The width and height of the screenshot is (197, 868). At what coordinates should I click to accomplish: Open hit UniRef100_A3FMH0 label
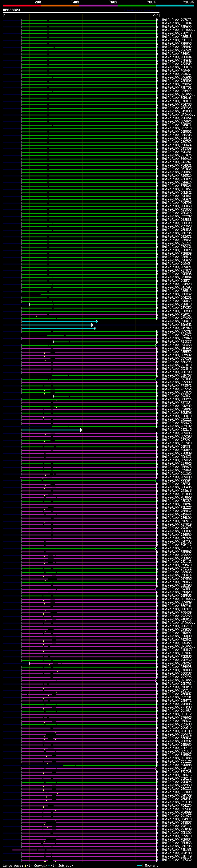click(x=177, y=47)
